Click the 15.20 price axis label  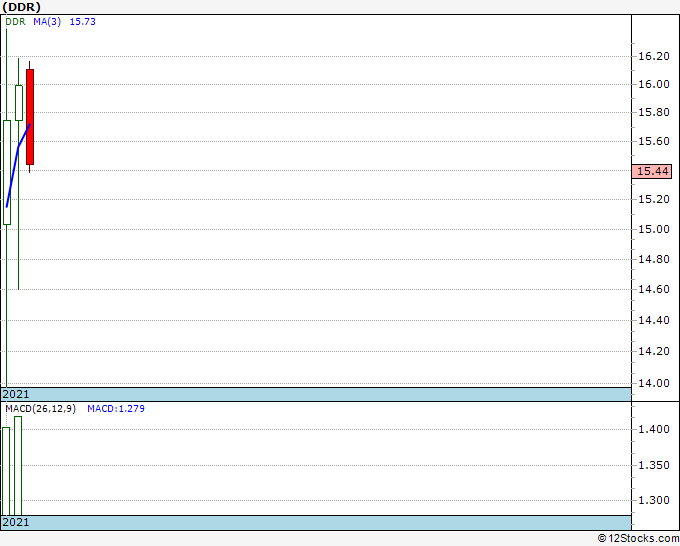[654, 199]
